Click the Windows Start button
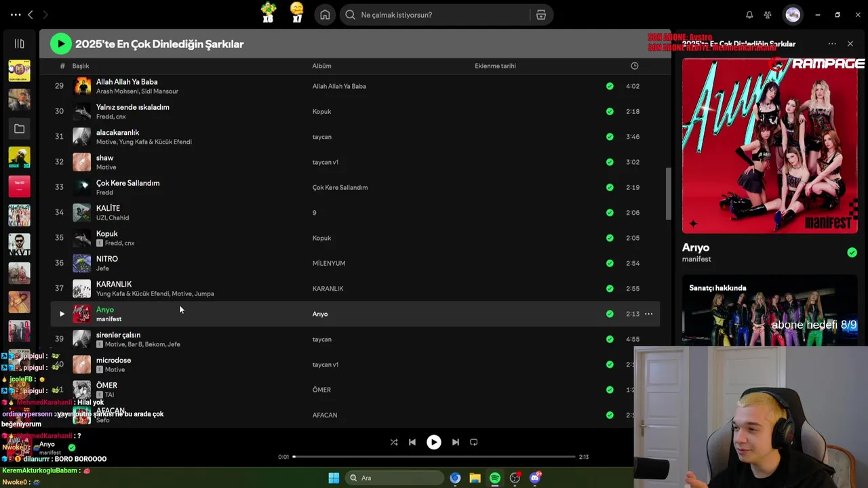Screen dimensions: 868x488 [x=334, y=478]
